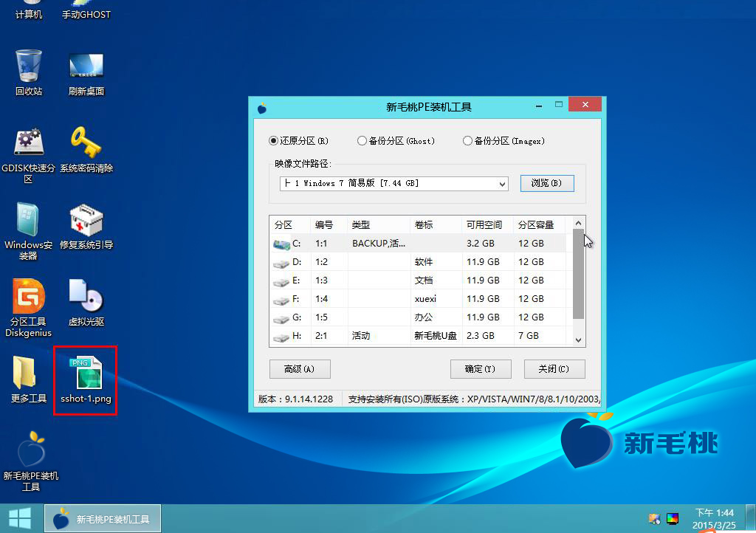Sort by the 编号 column header
Viewport: 756px width, 533px height.
[x=329, y=224]
